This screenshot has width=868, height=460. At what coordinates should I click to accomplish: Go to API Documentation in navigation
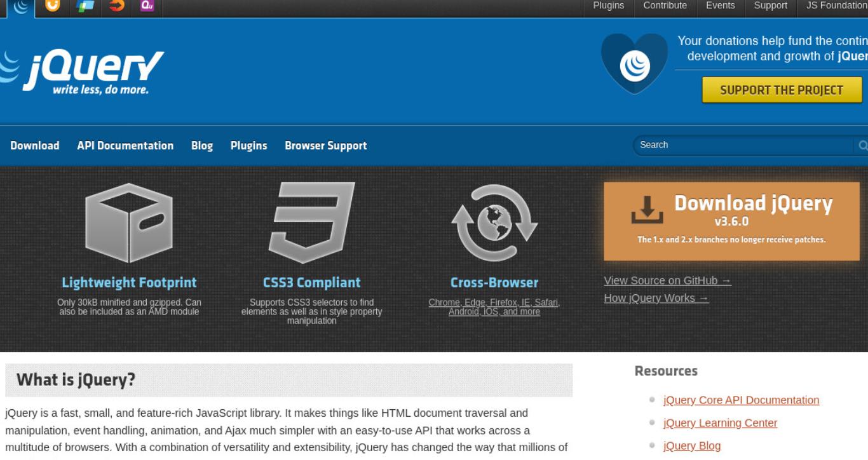[125, 145]
